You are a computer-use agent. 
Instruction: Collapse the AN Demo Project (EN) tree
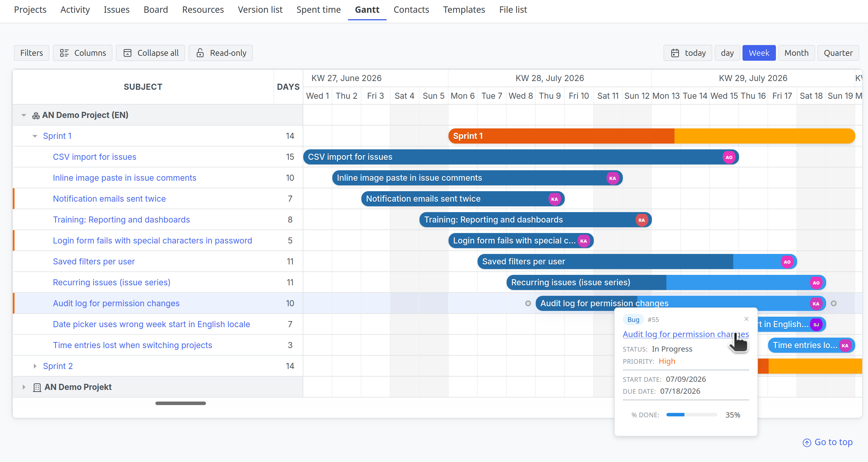tap(24, 115)
